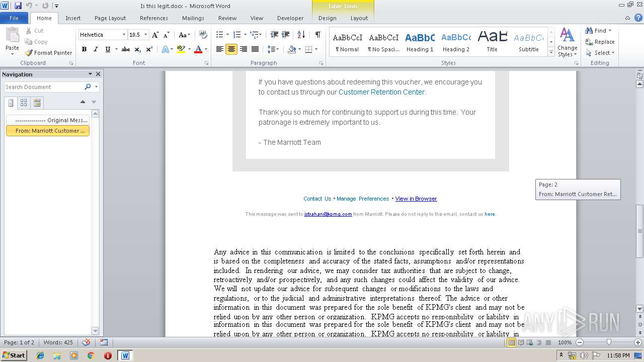Shrink font size icon
Image resolution: width=644 pixels, height=362 pixels.
coord(166,35)
